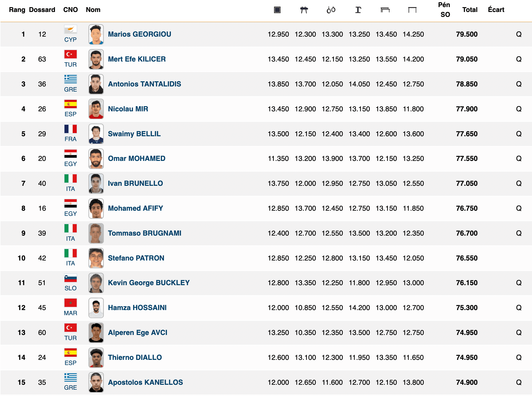Open Mert Efe KILICER profile link
Image resolution: width=532 pixels, height=396 pixels.
[x=137, y=59]
